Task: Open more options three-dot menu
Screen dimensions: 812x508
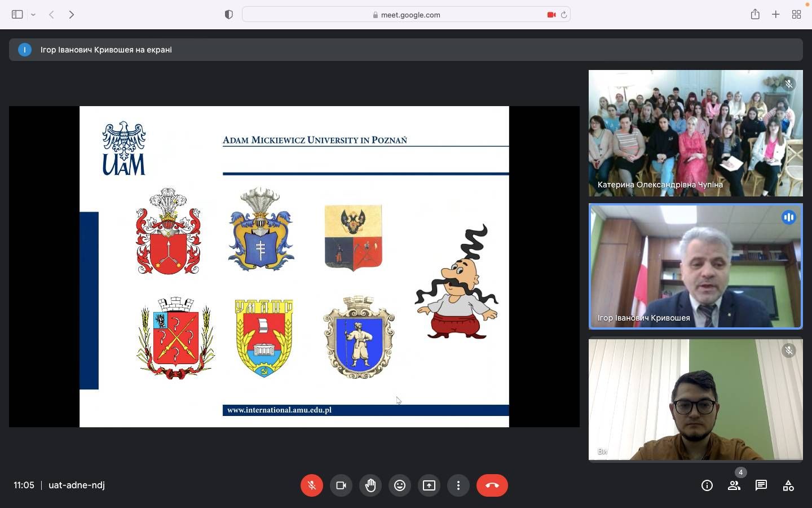Action: pyautogui.click(x=458, y=485)
